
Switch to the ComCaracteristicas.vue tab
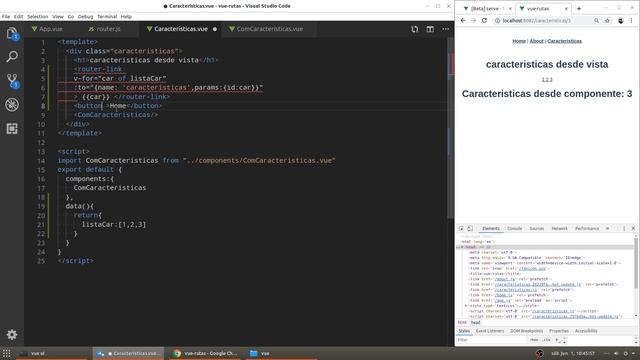(270, 29)
